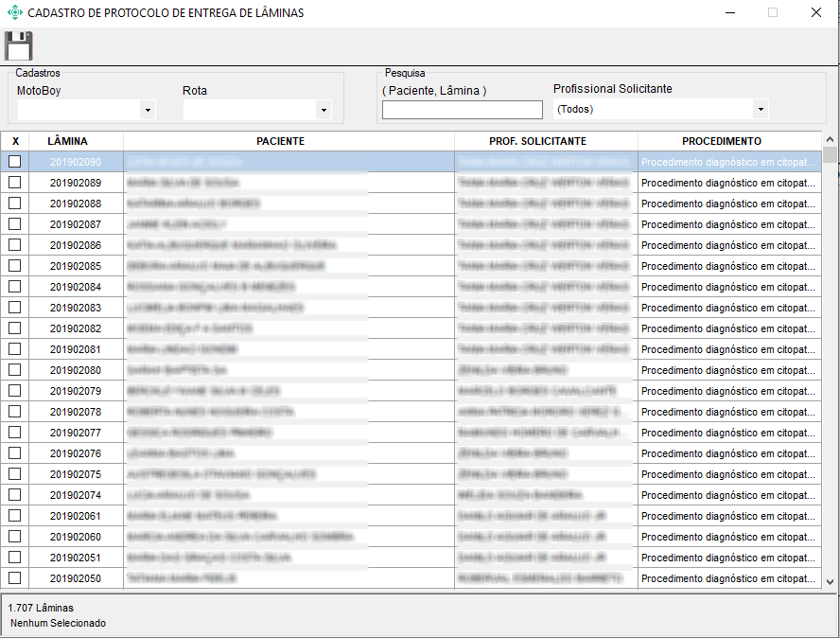The image size is (840, 638).
Task: Tick the checkbox for lâmina 201902085
Action: 14,266
